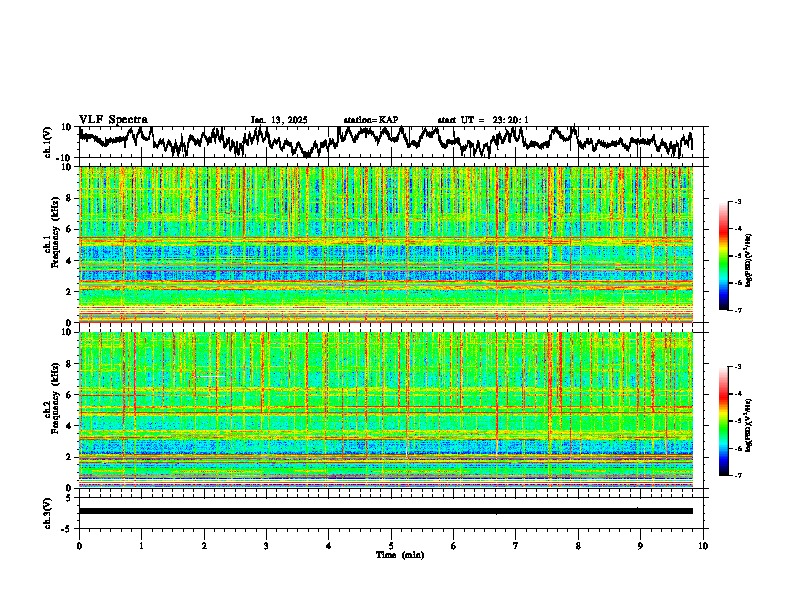Viewport: 792px width, 612px height.
Task: Click ch.1 frequency tick label '2'
Action: pyautogui.click(x=70, y=292)
